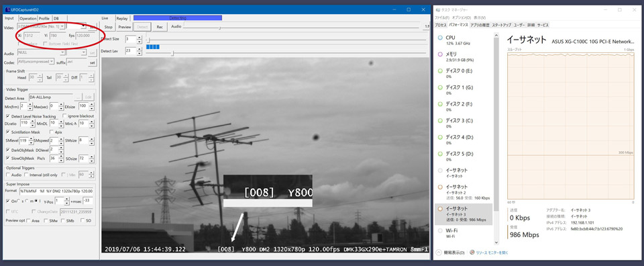
Task: Click the Stop button
Action: click(x=108, y=27)
